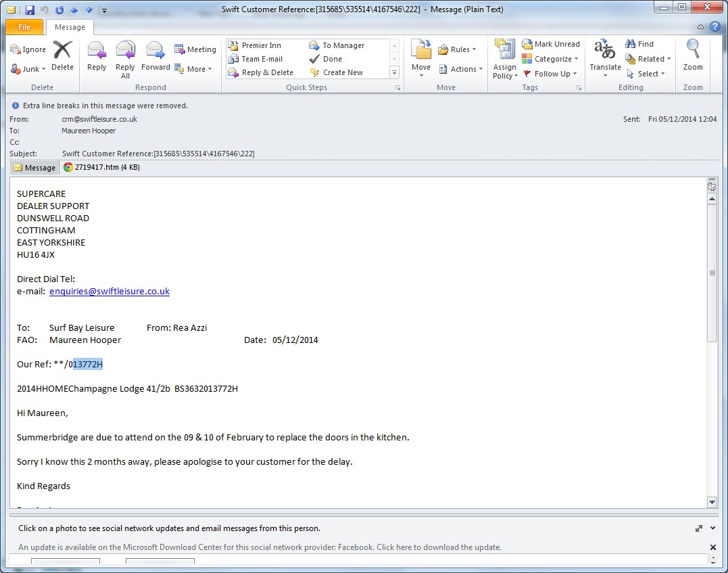Open the Junk dropdown
This screenshot has height=573, width=728.
point(28,69)
